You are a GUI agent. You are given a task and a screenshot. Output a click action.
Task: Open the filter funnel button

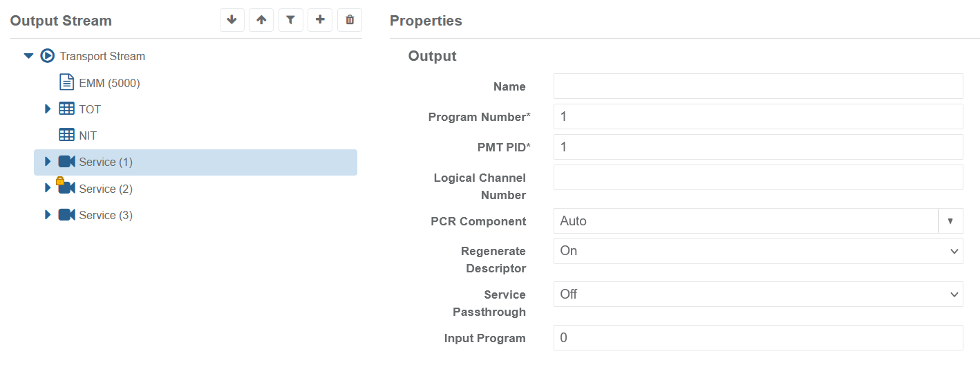coord(291,20)
